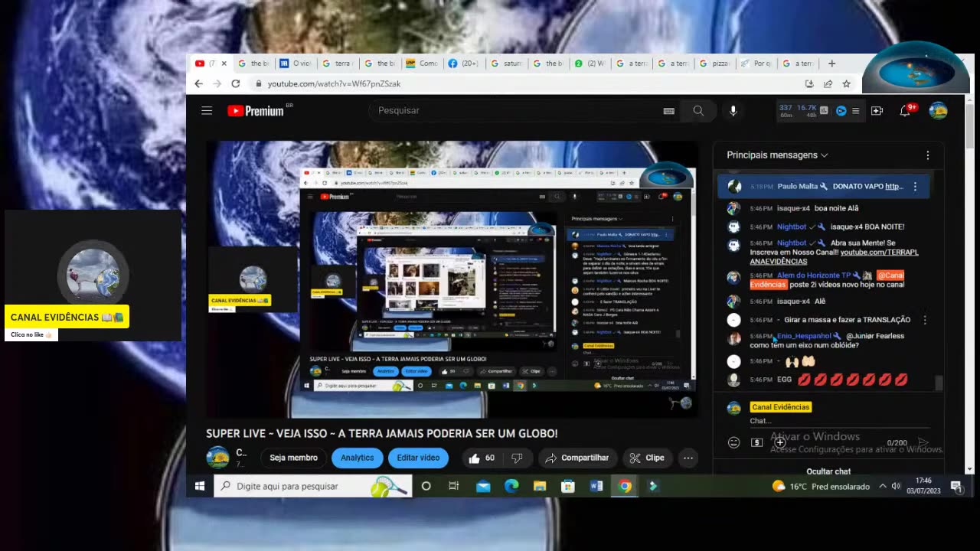Open three-dot menu on Paulo Malta message
Image resolution: width=980 pixels, height=551 pixels.
coord(915,187)
